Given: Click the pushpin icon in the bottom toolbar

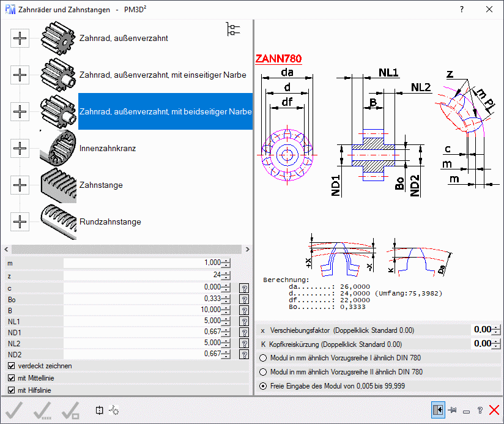Looking at the screenshot, I should tap(453, 411).
